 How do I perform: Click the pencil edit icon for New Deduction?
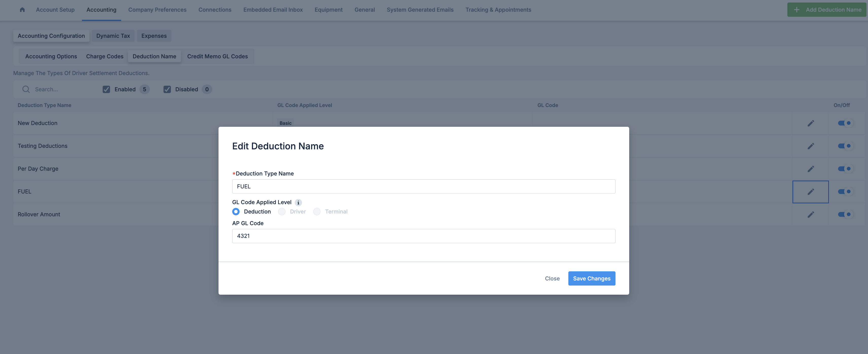tap(810, 123)
